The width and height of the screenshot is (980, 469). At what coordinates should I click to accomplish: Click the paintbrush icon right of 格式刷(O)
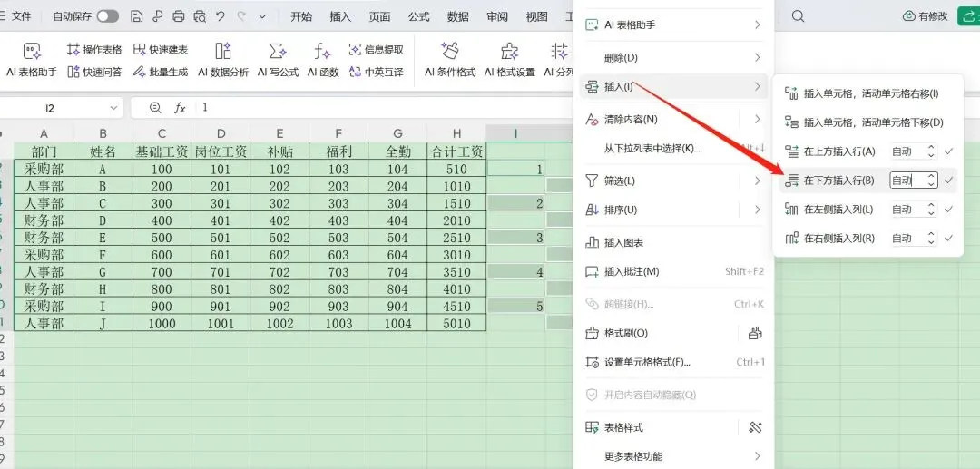755,334
